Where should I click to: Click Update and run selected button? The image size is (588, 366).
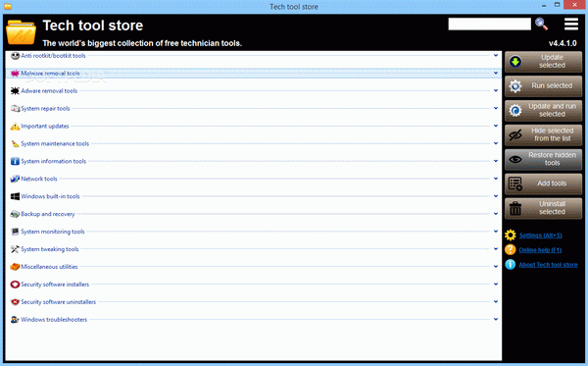point(543,110)
